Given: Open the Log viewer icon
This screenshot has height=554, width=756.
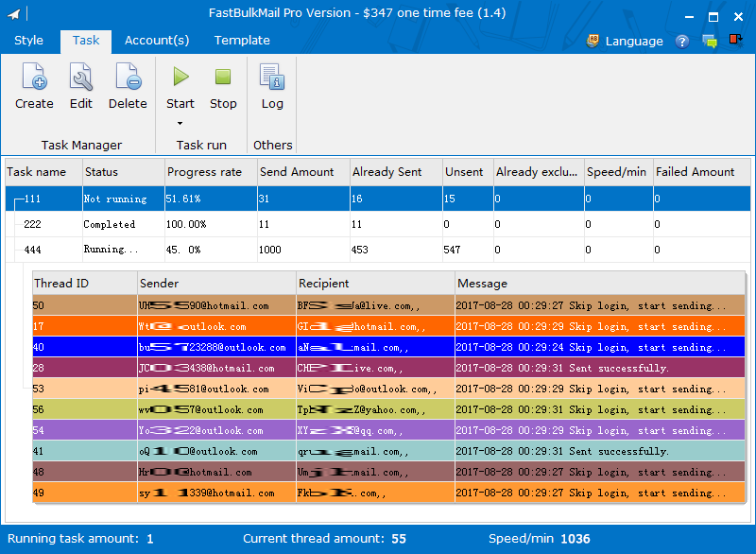Looking at the screenshot, I should [272, 78].
